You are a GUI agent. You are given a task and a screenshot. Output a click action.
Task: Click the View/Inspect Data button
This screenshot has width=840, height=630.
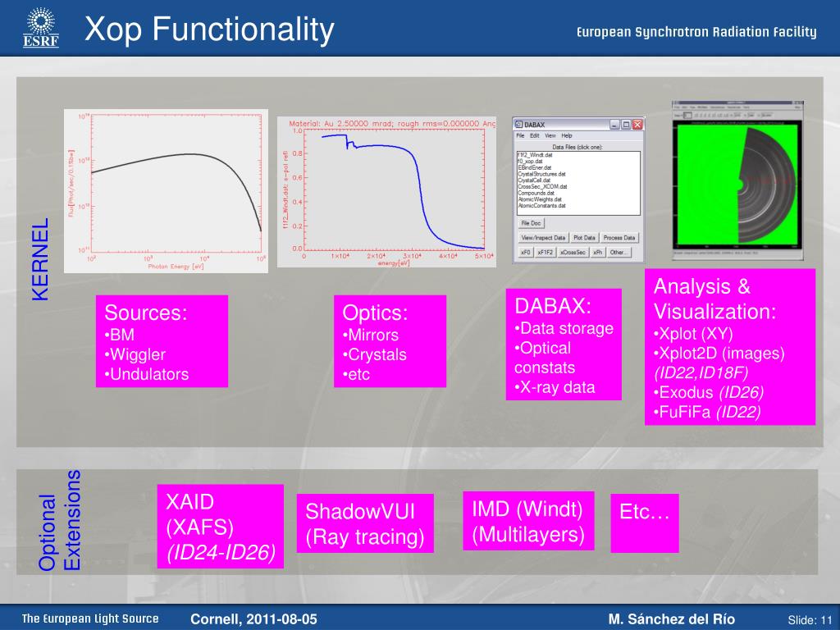click(x=543, y=238)
